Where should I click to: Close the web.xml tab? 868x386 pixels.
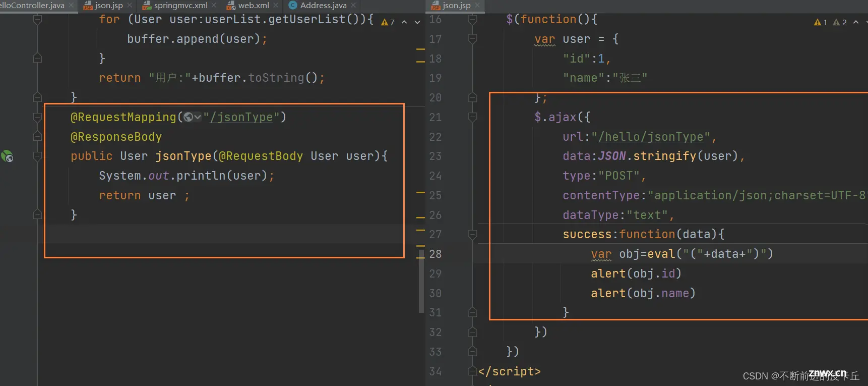point(276,6)
